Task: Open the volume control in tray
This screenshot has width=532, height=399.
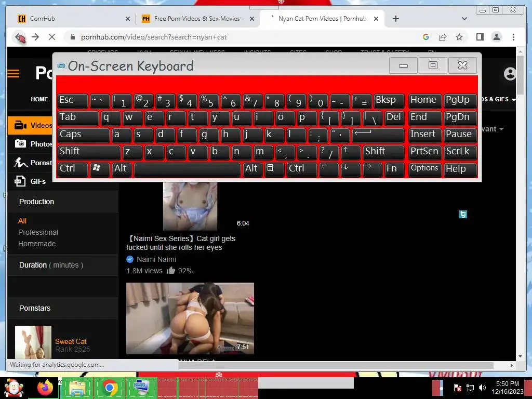Action: 482,388
